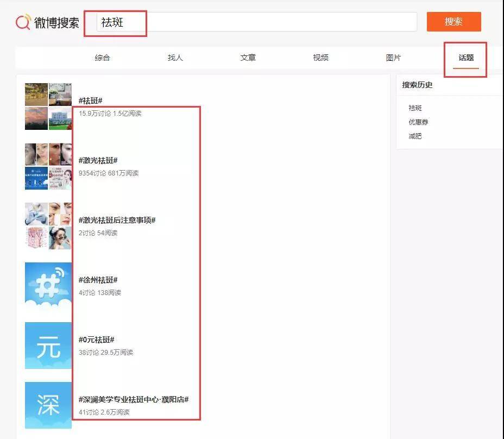Click the #激光祛斑# faces collage thumbnail
The height and width of the screenshot is (439, 504).
(x=48, y=166)
